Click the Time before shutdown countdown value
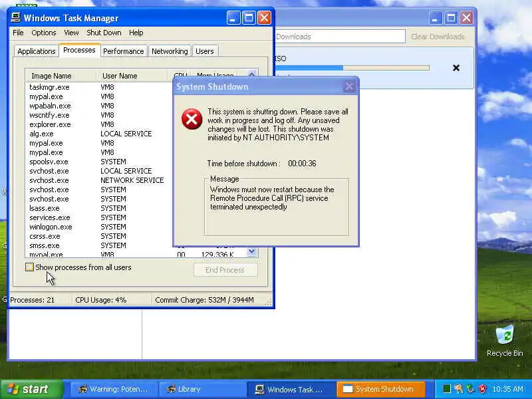The image size is (532, 399). [302, 164]
